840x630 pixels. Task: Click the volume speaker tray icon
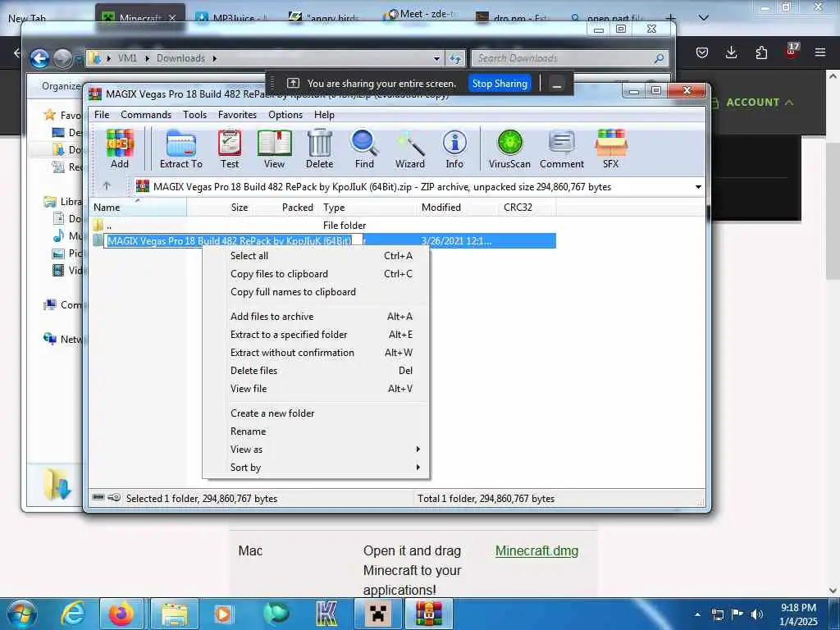(x=756, y=614)
